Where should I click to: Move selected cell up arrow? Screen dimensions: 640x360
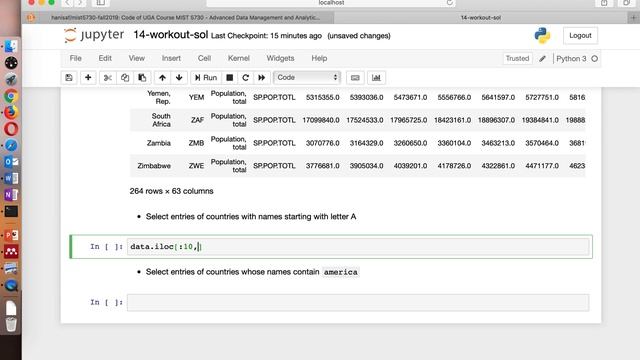pos(162,78)
